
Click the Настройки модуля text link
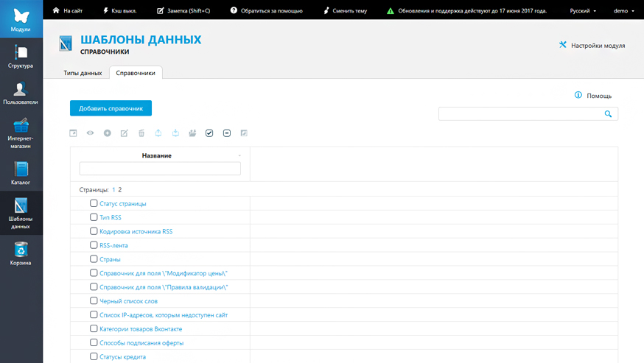(x=598, y=46)
